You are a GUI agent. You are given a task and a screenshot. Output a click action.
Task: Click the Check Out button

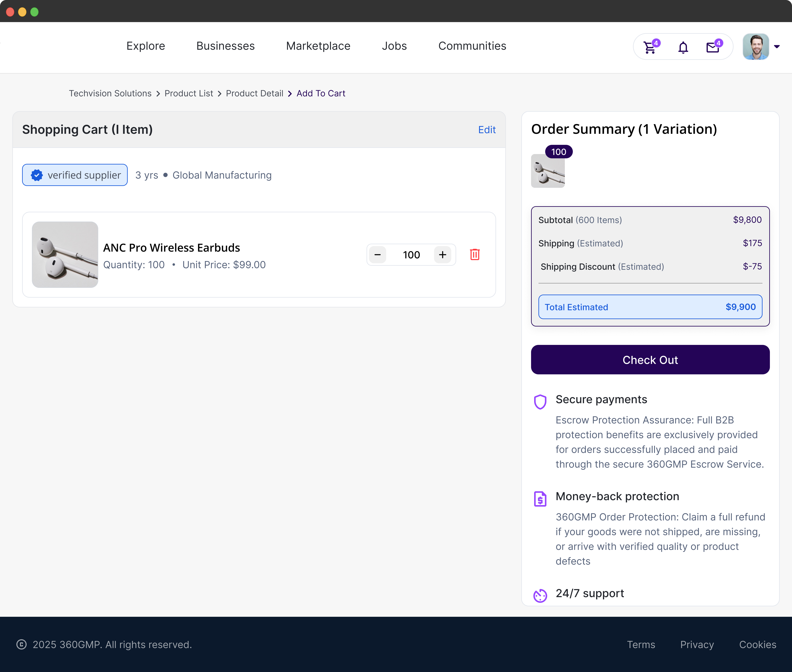pos(650,360)
